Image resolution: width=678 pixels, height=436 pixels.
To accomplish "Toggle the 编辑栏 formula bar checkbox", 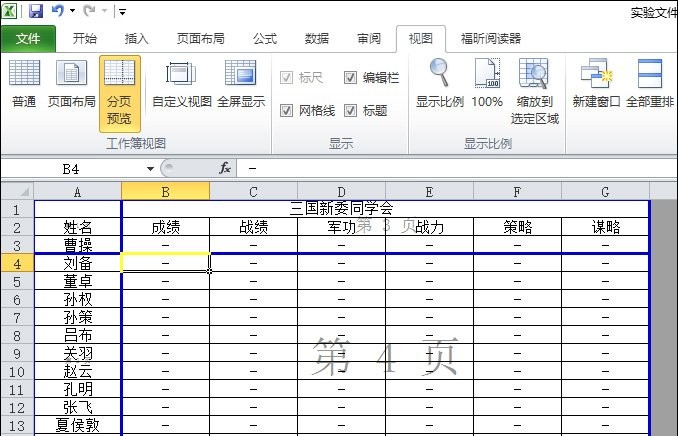I will click(x=371, y=78).
